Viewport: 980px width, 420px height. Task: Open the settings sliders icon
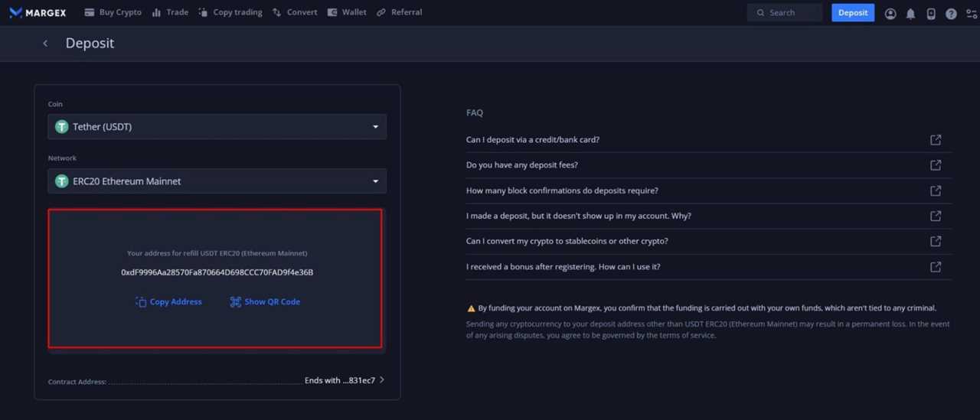coord(972,13)
